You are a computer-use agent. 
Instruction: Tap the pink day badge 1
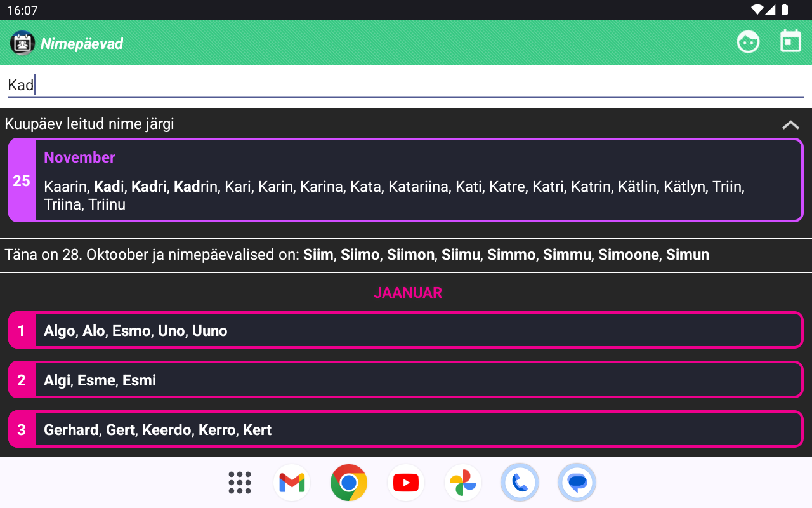22,330
